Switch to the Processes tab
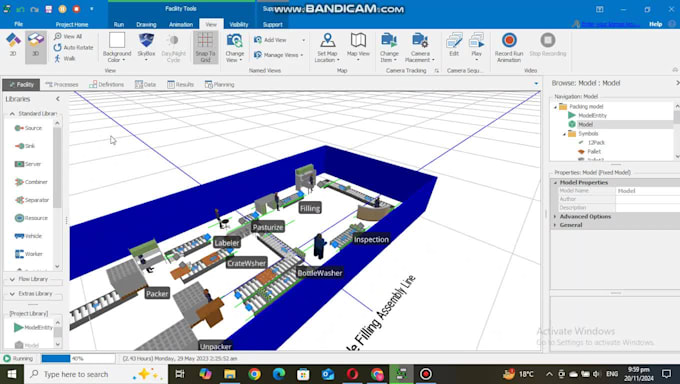 point(62,85)
